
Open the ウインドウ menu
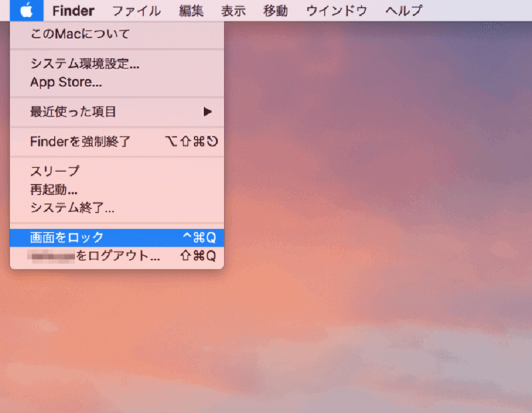[336, 11]
